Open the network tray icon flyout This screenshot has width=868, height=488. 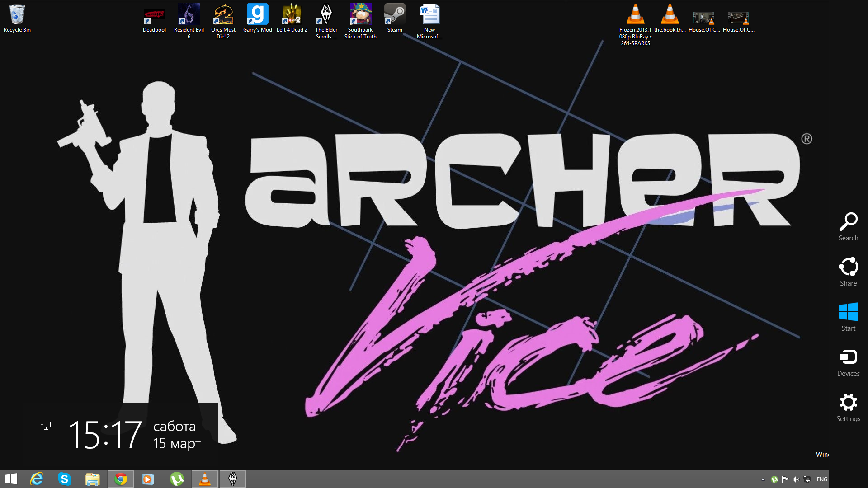pos(807,479)
